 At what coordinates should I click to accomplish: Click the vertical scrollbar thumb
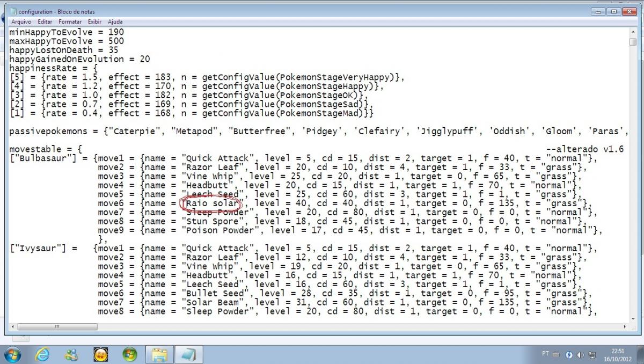[633, 42]
